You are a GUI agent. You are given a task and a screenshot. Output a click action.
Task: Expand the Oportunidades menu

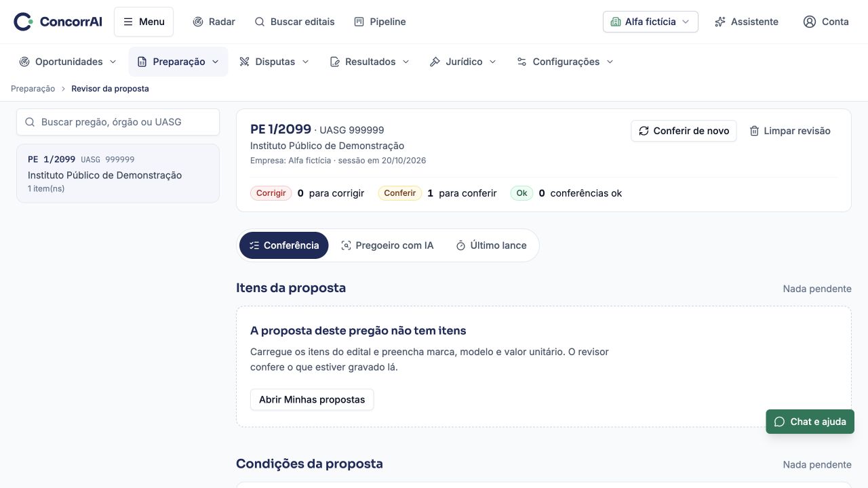point(68,62)
